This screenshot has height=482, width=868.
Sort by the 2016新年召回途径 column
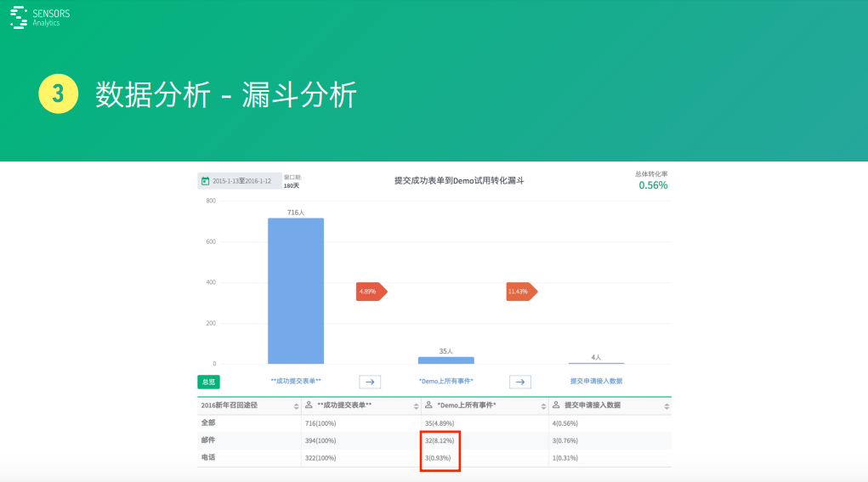point(296,406)
